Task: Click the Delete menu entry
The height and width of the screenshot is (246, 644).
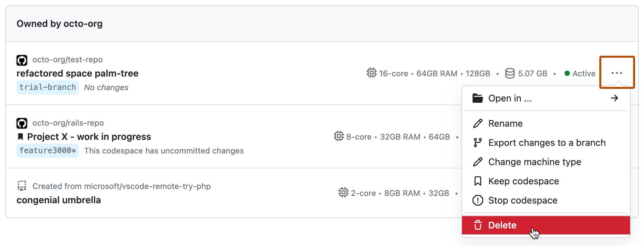Action: click(502, 225)
